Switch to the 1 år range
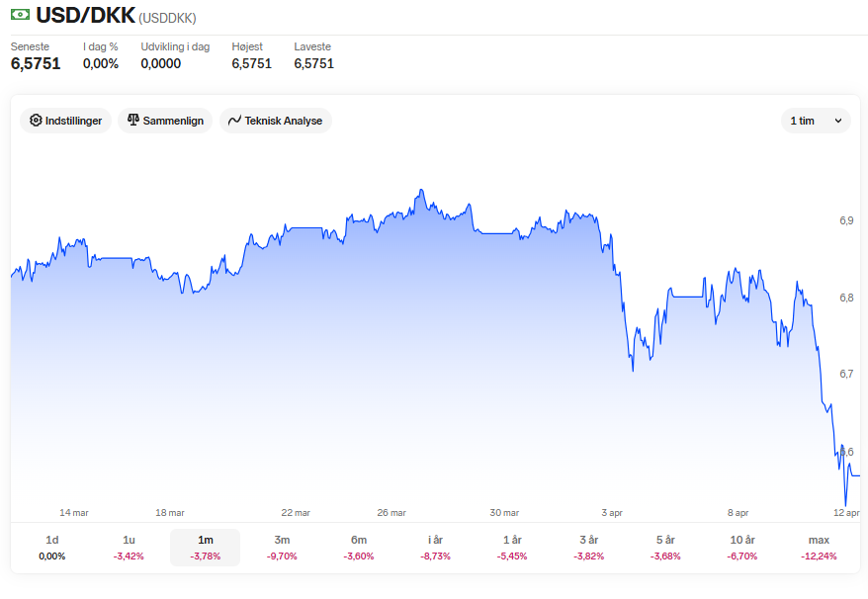The image size is (868, 599). click(x=512, y=548)
